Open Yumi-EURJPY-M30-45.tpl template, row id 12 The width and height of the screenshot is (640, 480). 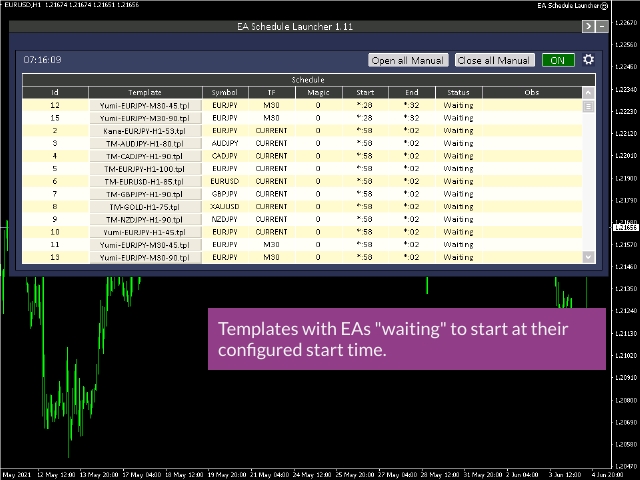click(145, 105)
